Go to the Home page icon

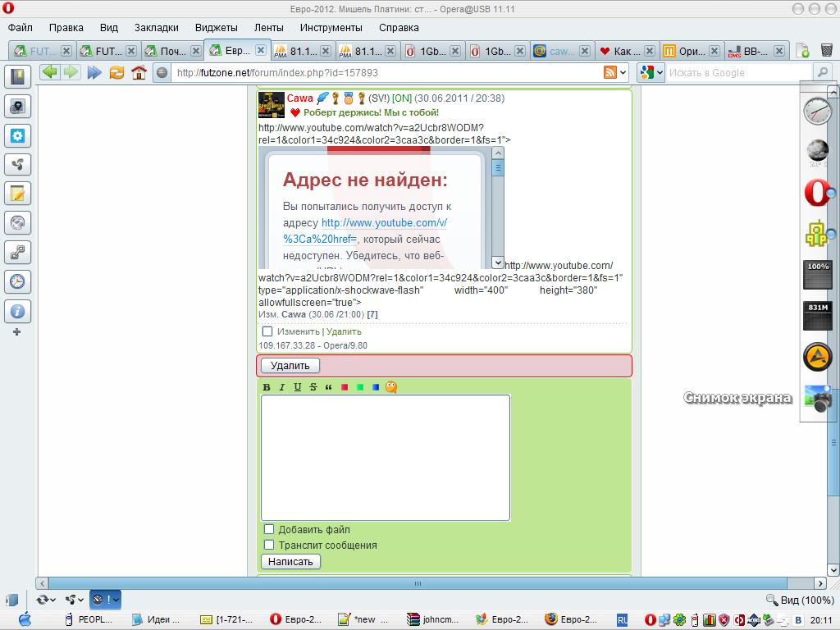[x=139, y=72]
